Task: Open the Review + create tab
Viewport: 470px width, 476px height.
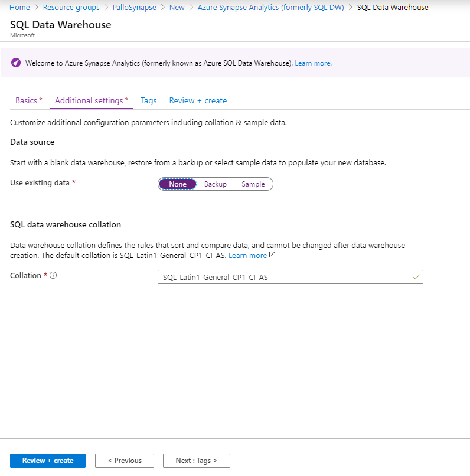Action: pos(198,100)
